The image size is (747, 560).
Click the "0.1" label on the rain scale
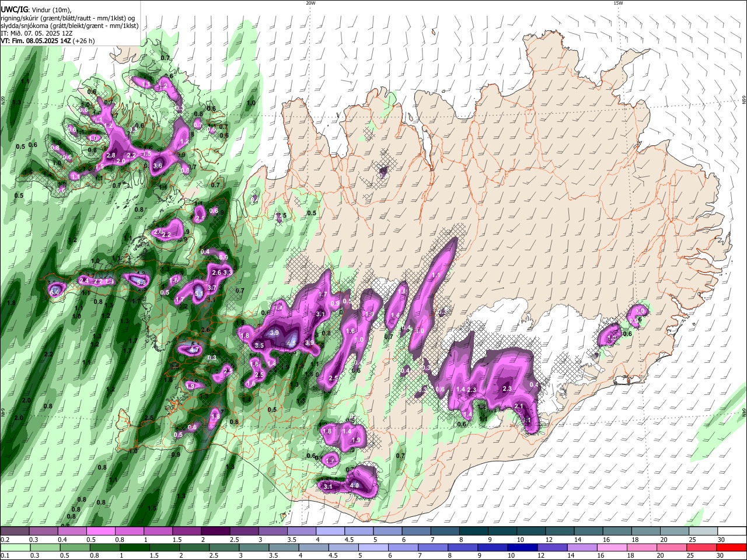(x=4, y=556)
